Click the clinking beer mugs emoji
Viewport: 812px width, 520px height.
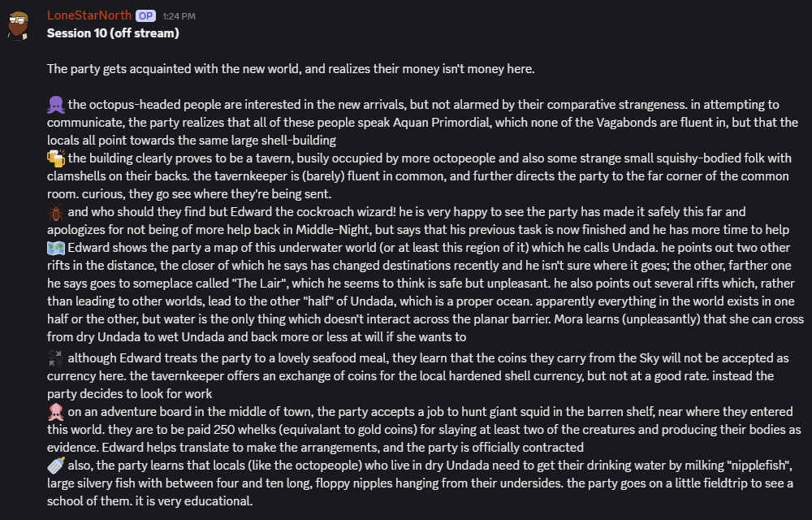click(56, 158)
